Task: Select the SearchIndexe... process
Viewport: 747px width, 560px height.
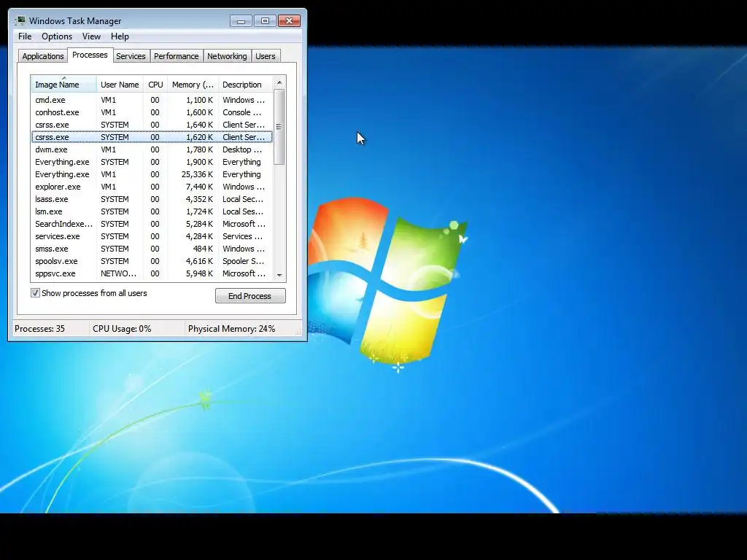Action: coord(152,224)
